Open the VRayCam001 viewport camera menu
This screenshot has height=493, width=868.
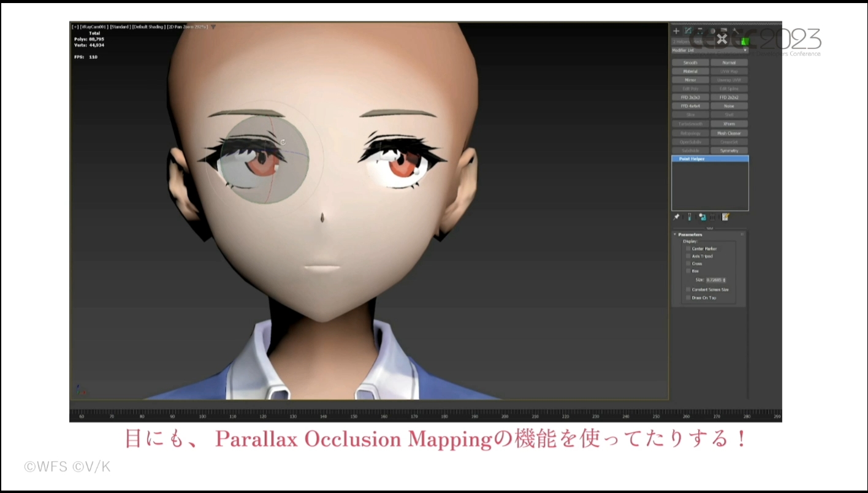(94, 27)
